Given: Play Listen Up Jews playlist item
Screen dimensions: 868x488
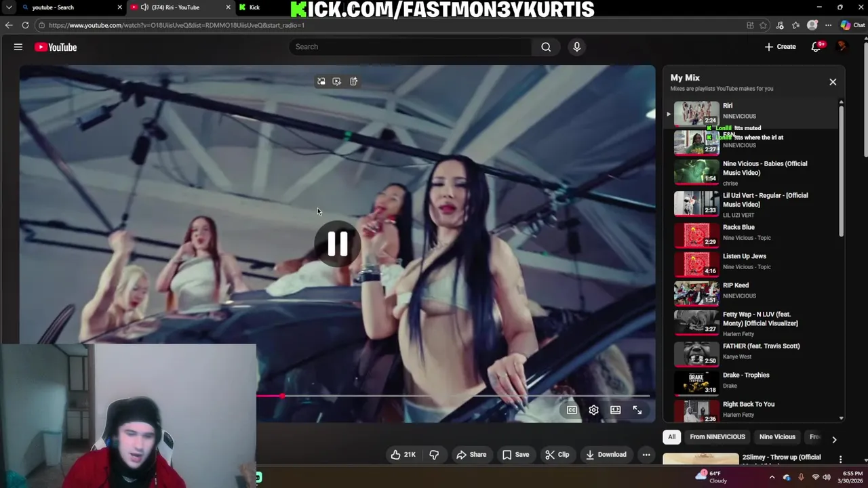Looking at the screenshot, I should pos(751,264).
